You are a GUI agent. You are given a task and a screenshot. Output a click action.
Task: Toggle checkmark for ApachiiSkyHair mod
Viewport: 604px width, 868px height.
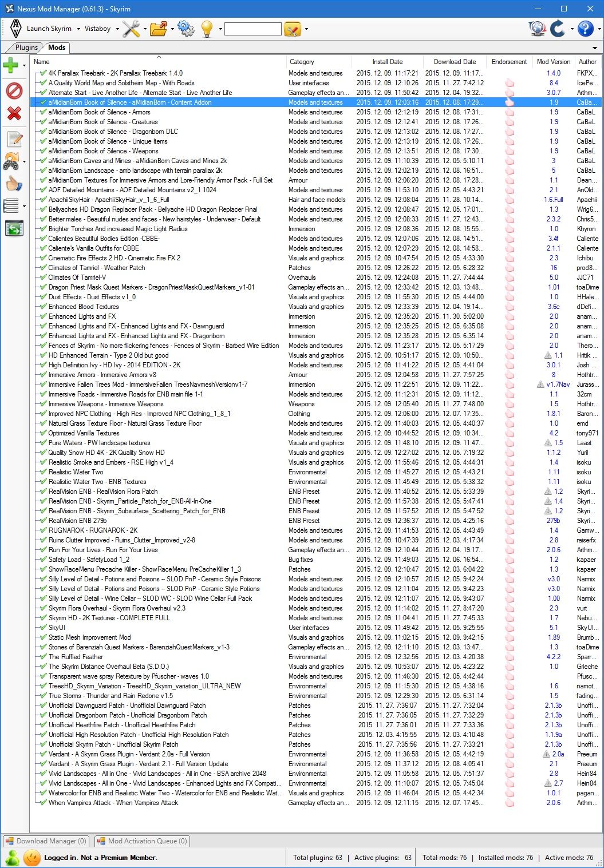[42, 200]
